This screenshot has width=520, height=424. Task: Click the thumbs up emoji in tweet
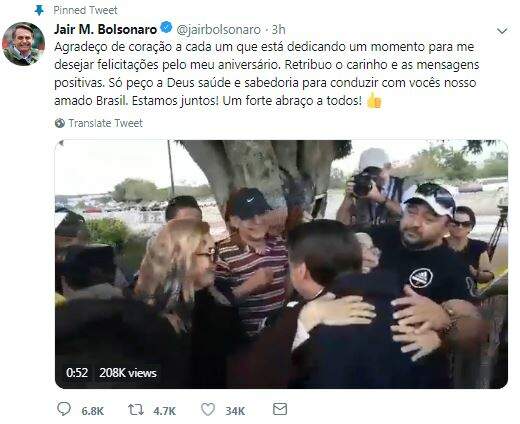click(374, 101)
